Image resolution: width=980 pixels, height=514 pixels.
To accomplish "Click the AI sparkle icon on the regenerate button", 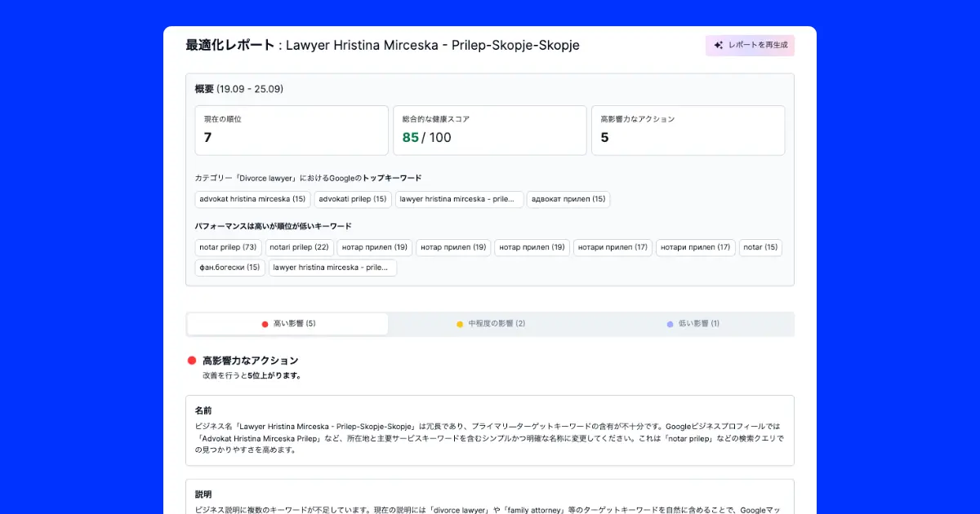I will tap(718, 45).
